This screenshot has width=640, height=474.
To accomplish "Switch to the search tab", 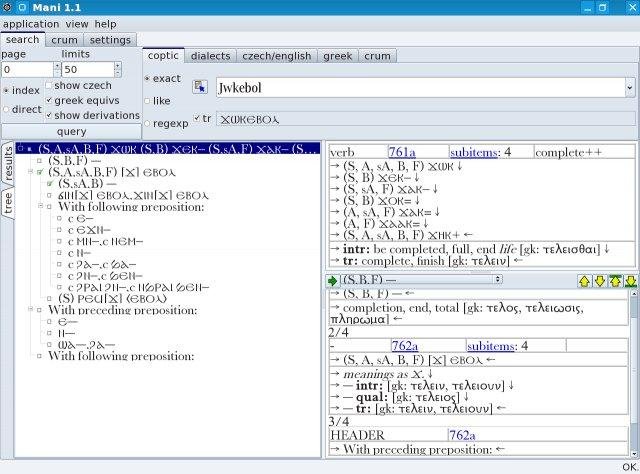I will (x=22, y=40).
